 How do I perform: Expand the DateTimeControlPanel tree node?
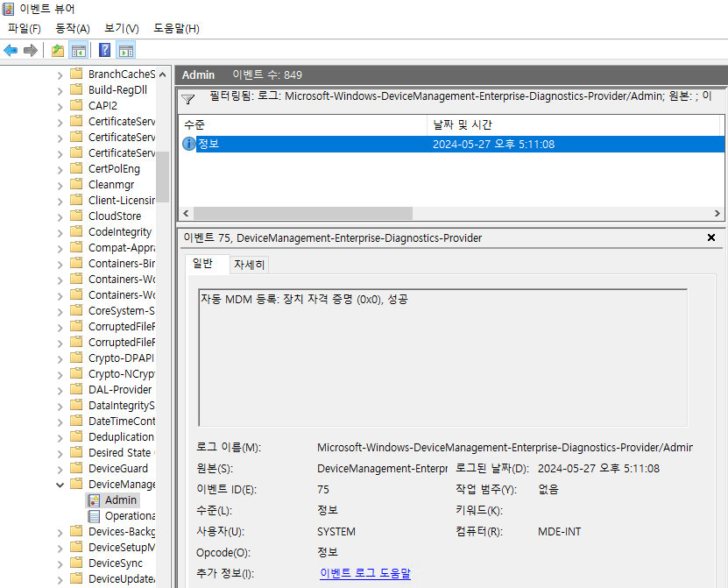(60, 422)
